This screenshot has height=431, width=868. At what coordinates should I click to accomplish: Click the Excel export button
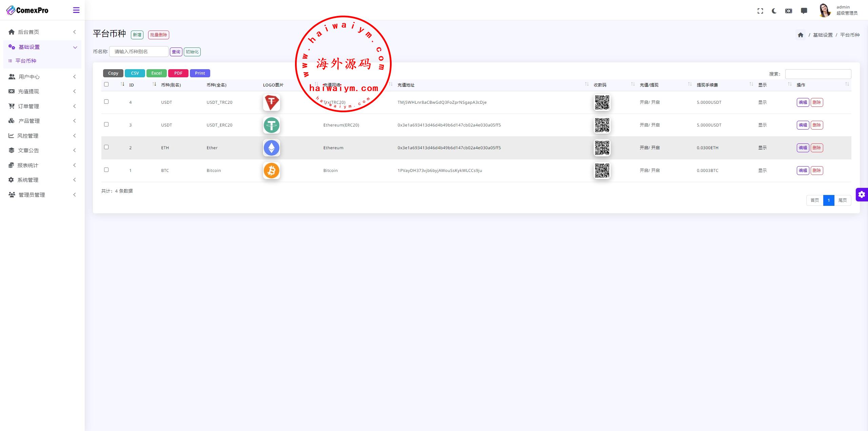(156, 73)
